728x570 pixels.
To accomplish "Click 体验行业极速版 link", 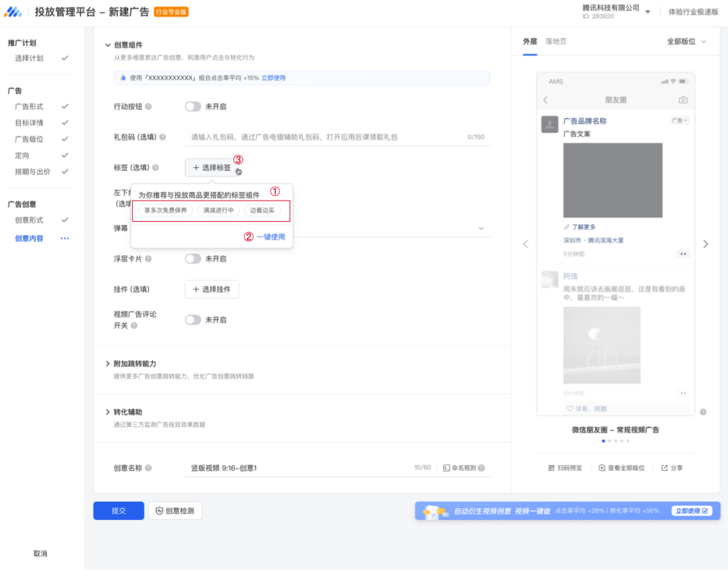I will 693,12.
